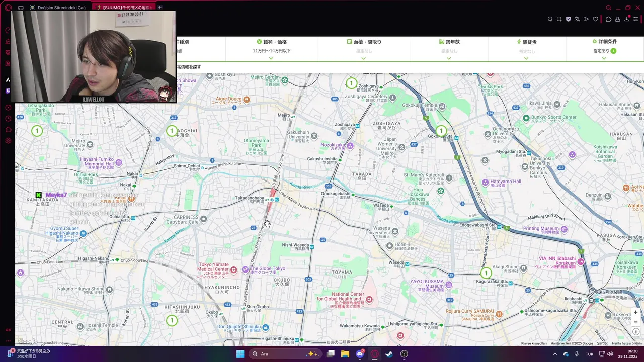Open the Flow send arrow icon
This screenshot has height=362, width=644.
coord(586,19)
